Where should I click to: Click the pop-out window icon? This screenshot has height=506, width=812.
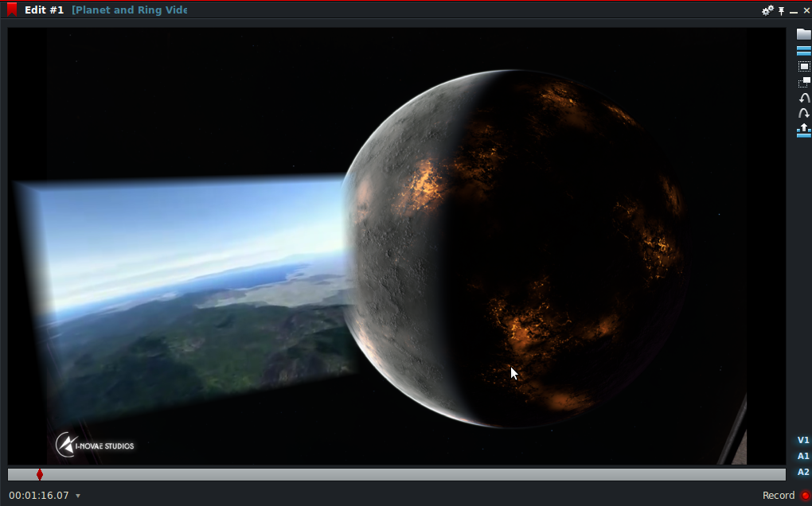(803, 82)
